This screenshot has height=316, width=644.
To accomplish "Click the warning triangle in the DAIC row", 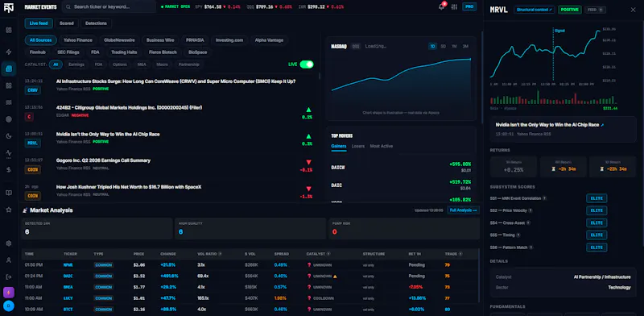I will click(x=335, y=276).
